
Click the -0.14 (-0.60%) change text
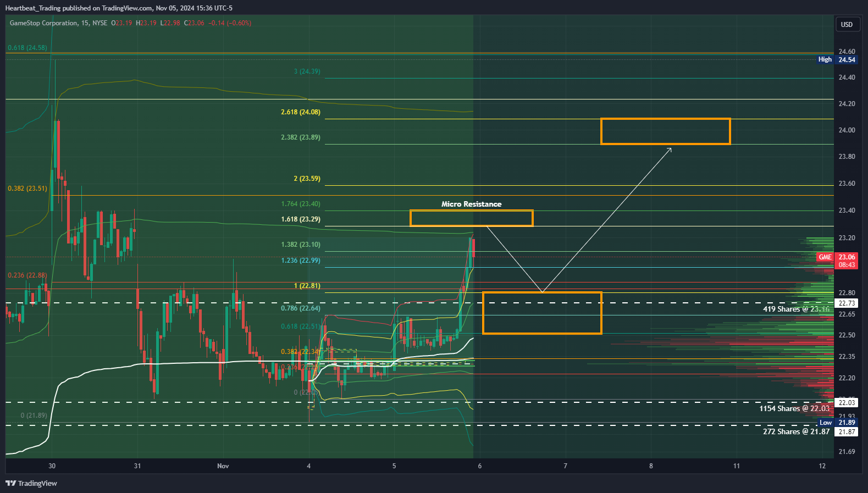pyautogui.click(x=230, y=23)
